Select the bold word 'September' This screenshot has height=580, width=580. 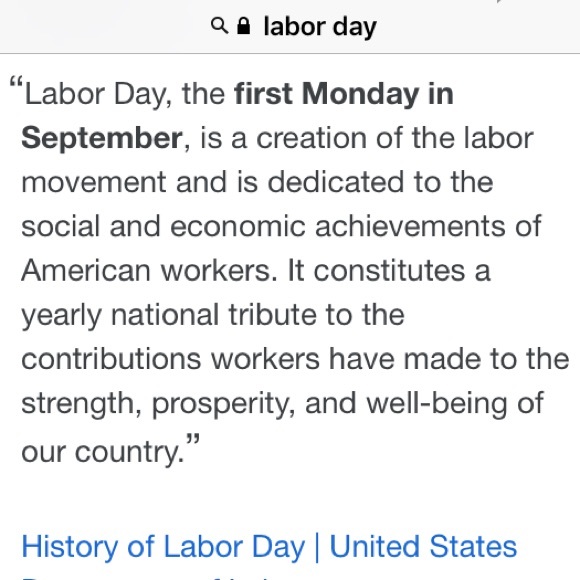102,138
